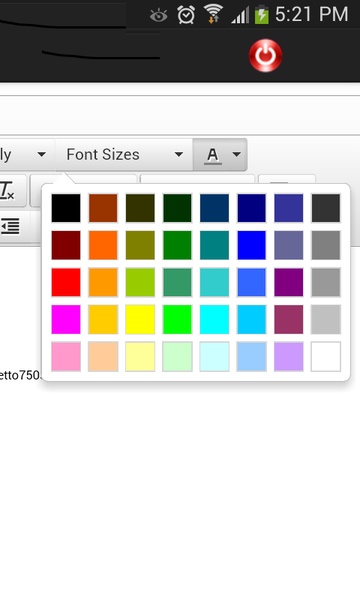Tap the battery charging status icon
This screenshot has height=600, width=360.
pos(262,15)
